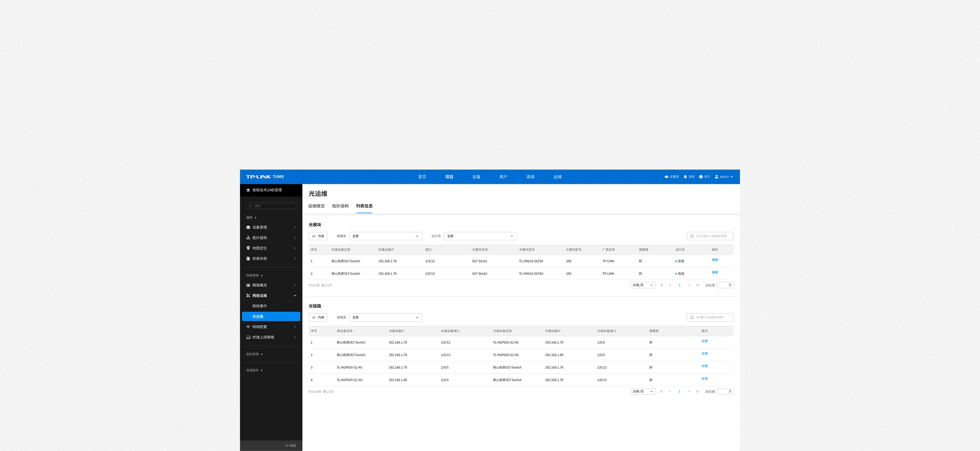Click the 关于 info icon
The width and height of the screenshot is (980, 451).
pos(701,177)
